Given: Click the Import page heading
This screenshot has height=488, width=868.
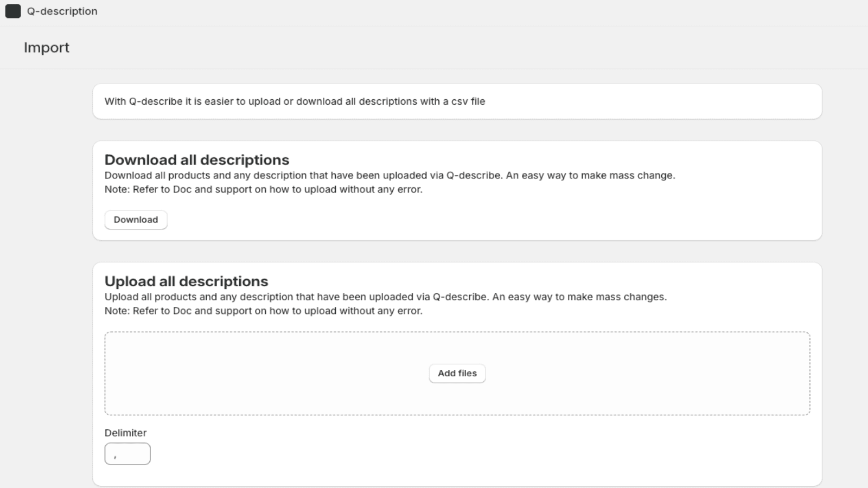Looking at the screenshot, I should coord(47,48).
